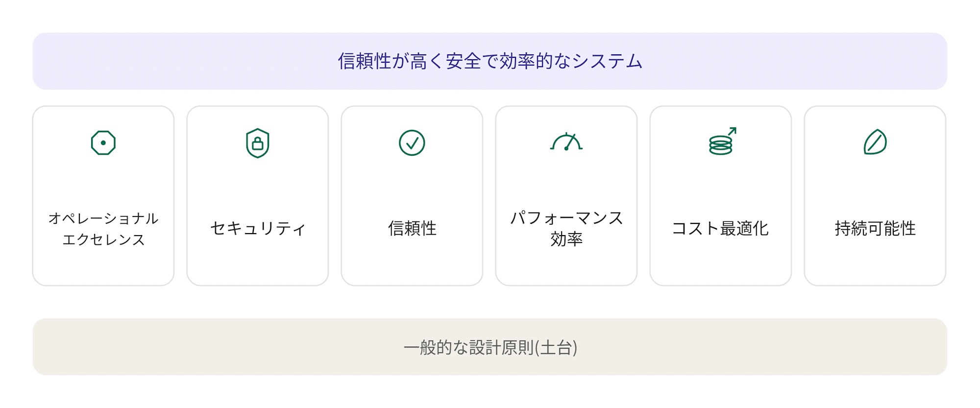Click the checkmark circle Reliability icon
Viewport: 980px width, 408px height.
pyautogui.click(x=412, y=143)
